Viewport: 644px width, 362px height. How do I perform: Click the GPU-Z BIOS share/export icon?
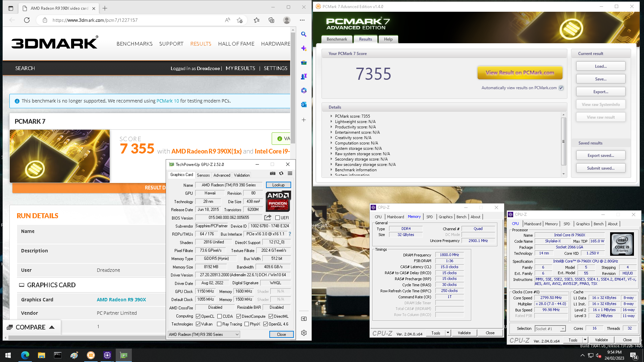[x=268, y=218]
